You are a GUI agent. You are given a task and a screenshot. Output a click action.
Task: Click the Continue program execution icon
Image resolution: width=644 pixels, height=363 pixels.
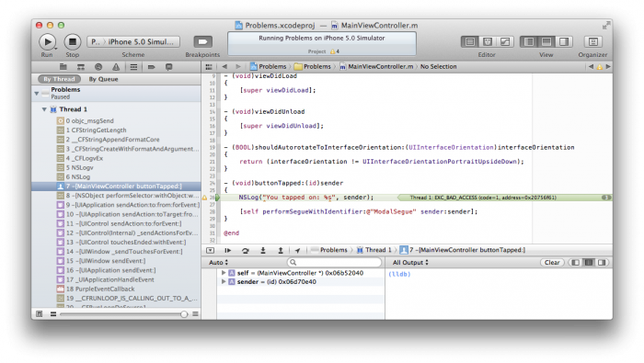point(227,250)
